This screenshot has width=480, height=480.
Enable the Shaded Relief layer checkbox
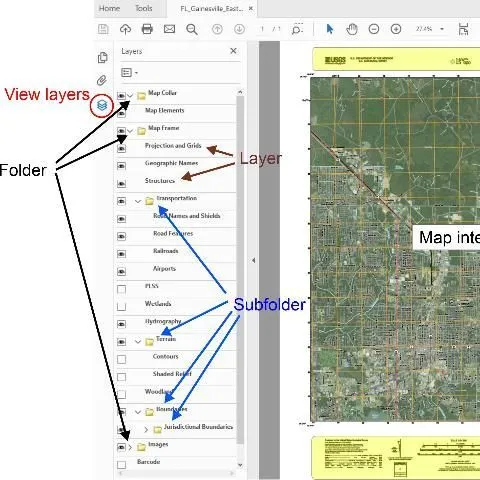coord(122,377)
